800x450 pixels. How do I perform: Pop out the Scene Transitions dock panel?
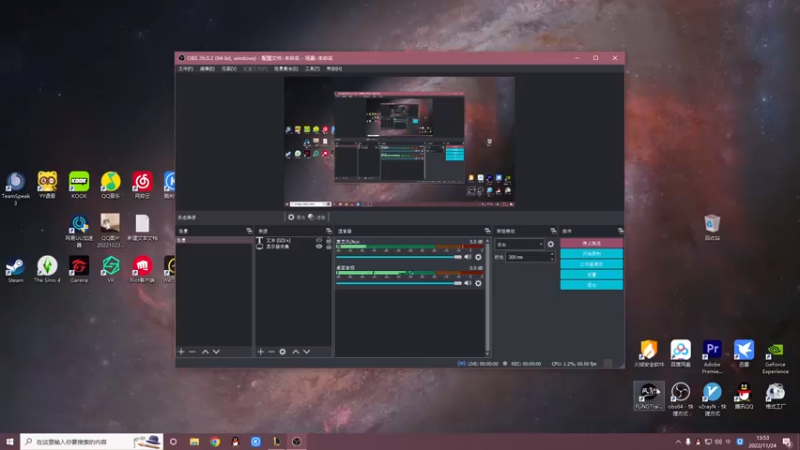(553, 231)
